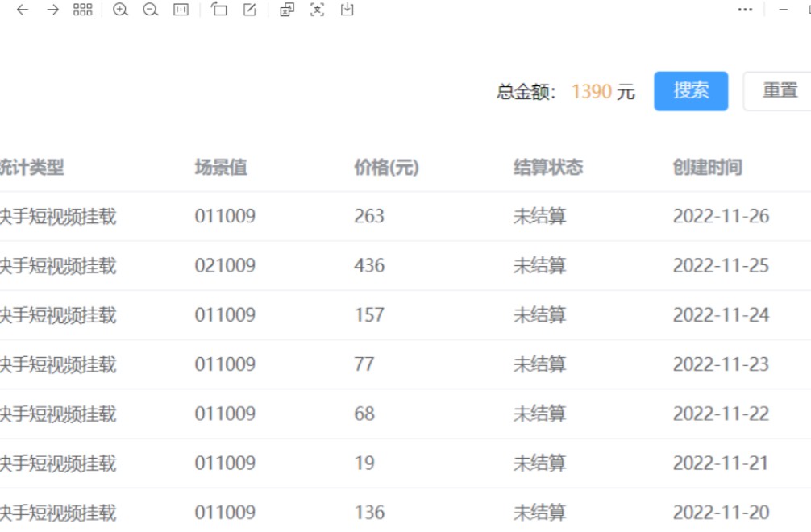Click the date 2022-11-20
The width and height of the screenshot is (811, 532).
coord(721,513)
